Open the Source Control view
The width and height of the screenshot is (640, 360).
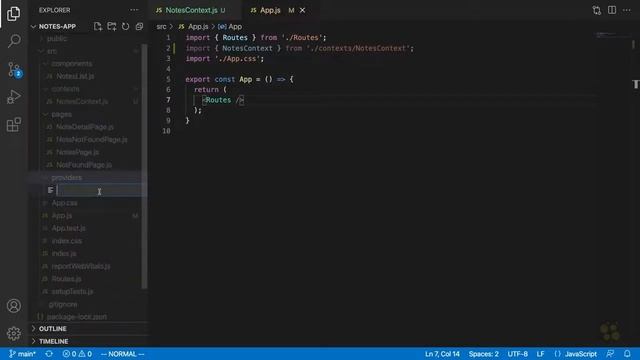[x=13, y=70]
